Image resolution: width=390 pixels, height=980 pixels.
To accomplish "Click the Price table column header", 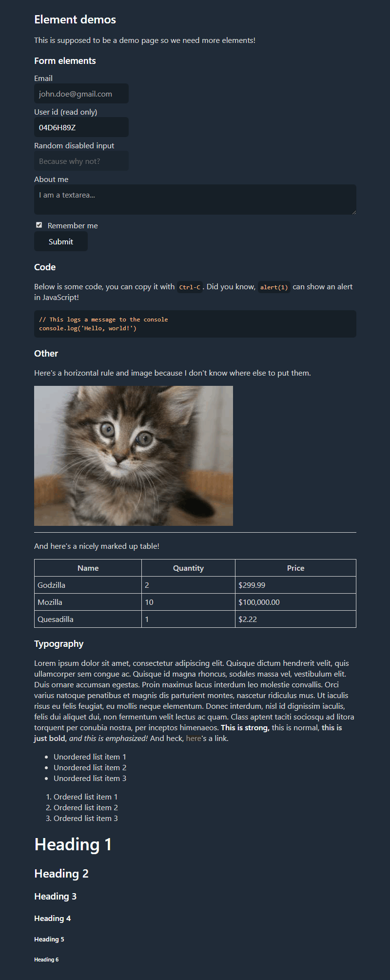I will (295, 568).
